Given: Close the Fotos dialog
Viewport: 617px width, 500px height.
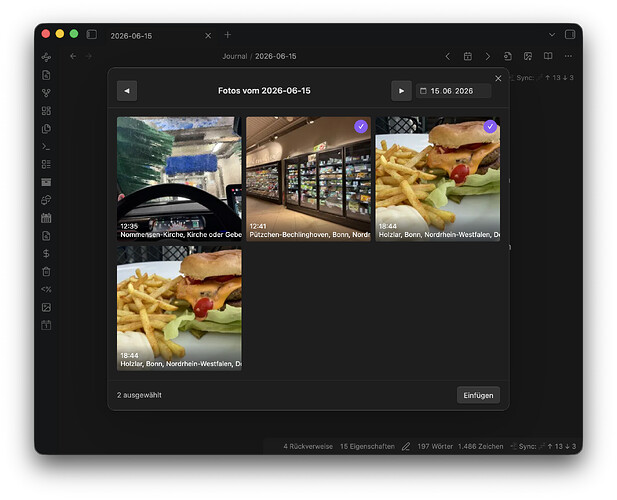Looking at the screenshot, I should tap(498, 78).
